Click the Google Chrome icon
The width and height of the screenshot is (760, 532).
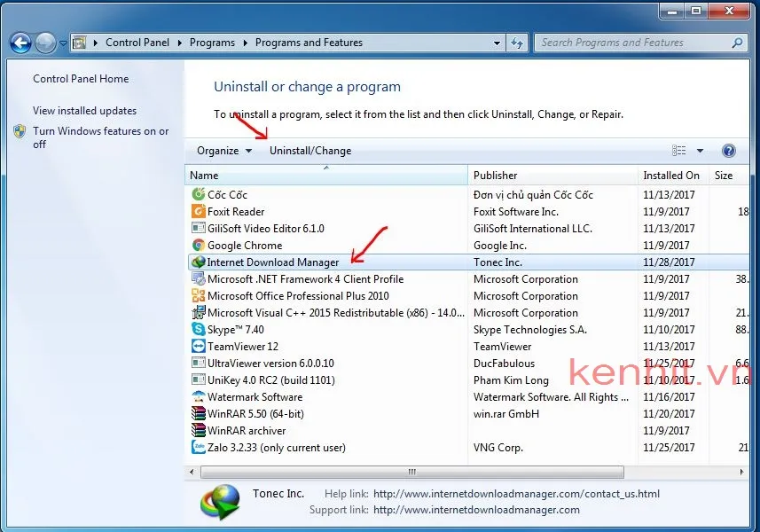199,245
